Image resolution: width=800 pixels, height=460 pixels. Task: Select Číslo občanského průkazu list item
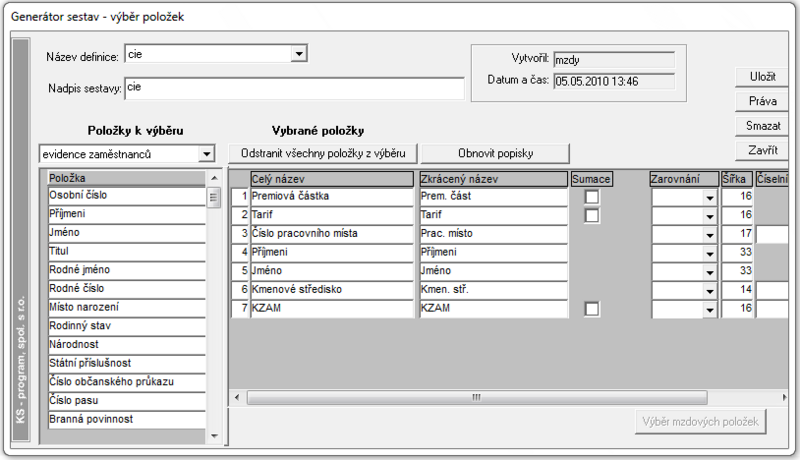point(127,382)
